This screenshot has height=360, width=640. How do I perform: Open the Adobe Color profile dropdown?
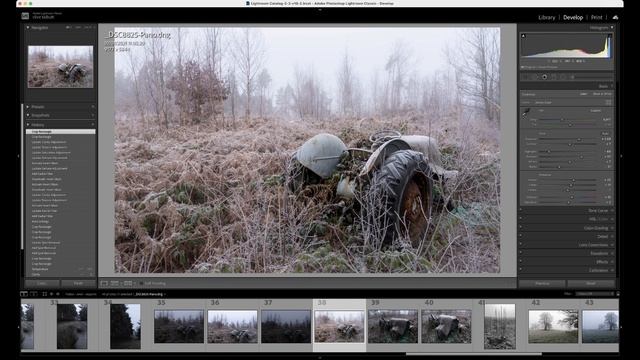click(x=543, y=102)
